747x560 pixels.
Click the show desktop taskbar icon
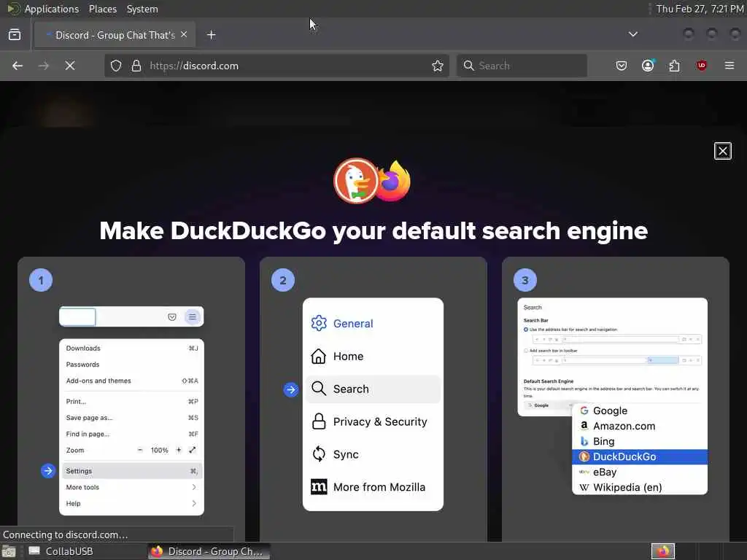tap(9, 551)
